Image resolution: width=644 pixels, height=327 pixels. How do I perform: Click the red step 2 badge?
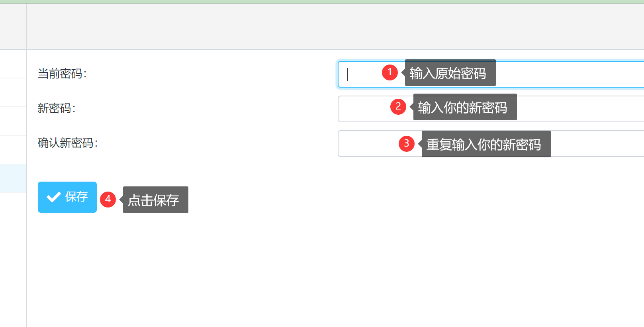[x=398, y=107]
